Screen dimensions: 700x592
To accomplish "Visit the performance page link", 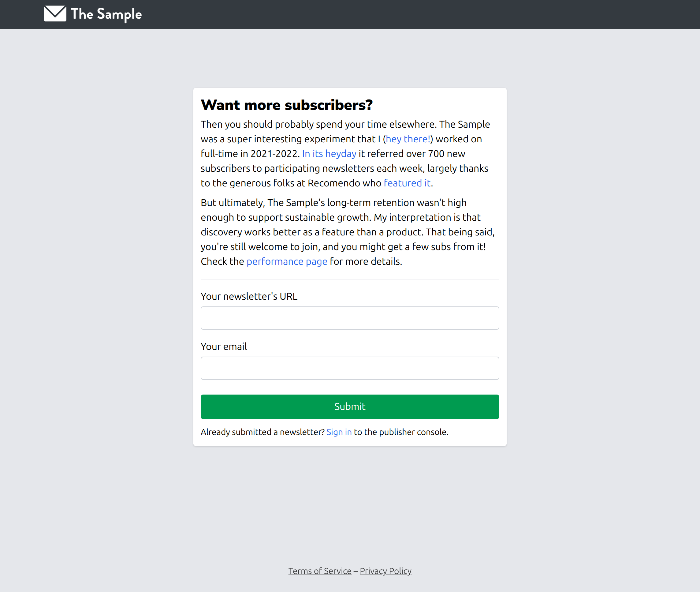I will click(x=287, y=261).
